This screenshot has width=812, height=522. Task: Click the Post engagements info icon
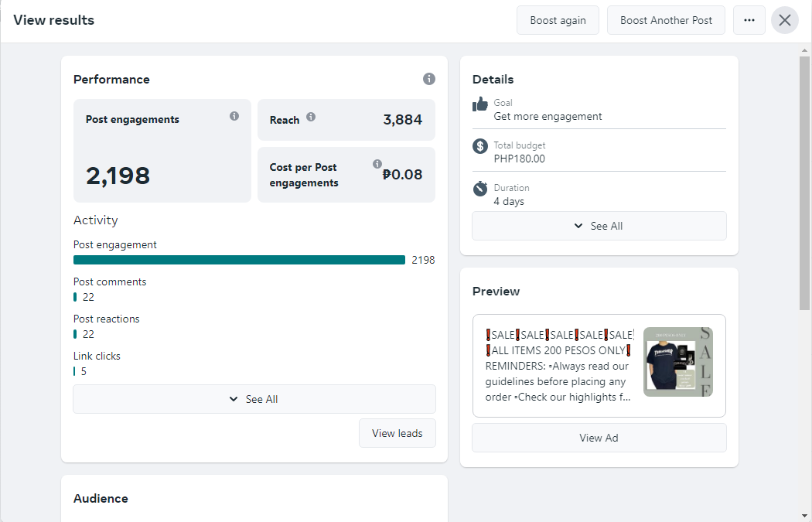(234, 116)
